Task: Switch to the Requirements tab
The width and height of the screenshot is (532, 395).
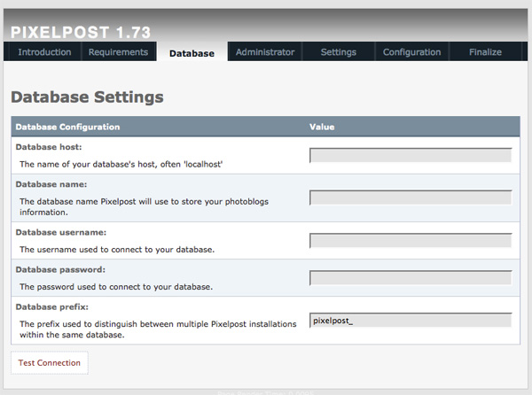Action: click(118, 52)
